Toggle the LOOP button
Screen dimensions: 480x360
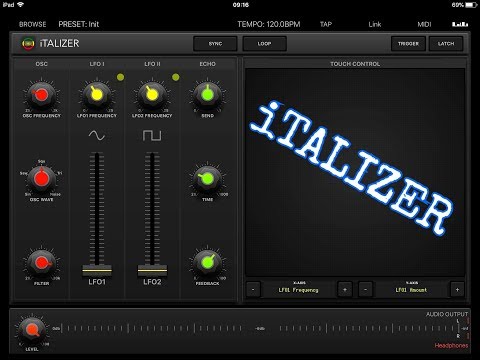(264, 44)
